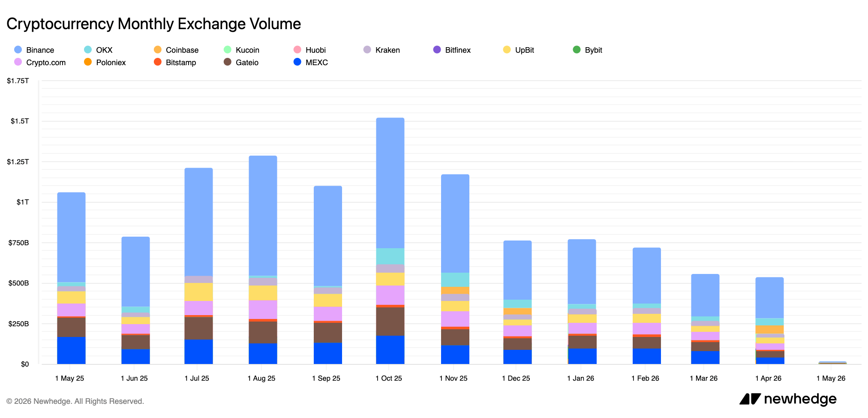Click the Kucoin legend label
The height and width of the screenshot is (418, 868).
247,50
